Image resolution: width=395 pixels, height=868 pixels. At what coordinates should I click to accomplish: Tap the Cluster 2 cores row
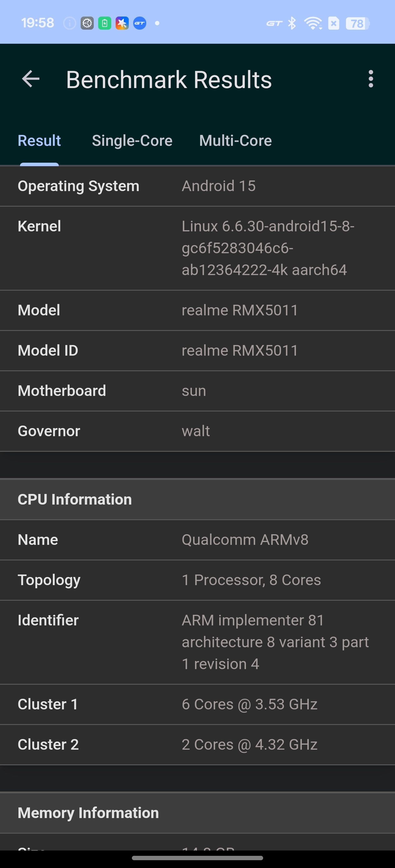point(197,745)
